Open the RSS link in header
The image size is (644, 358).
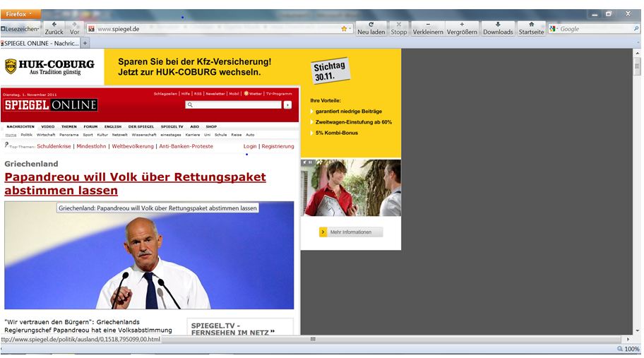(x=198, y=94)
